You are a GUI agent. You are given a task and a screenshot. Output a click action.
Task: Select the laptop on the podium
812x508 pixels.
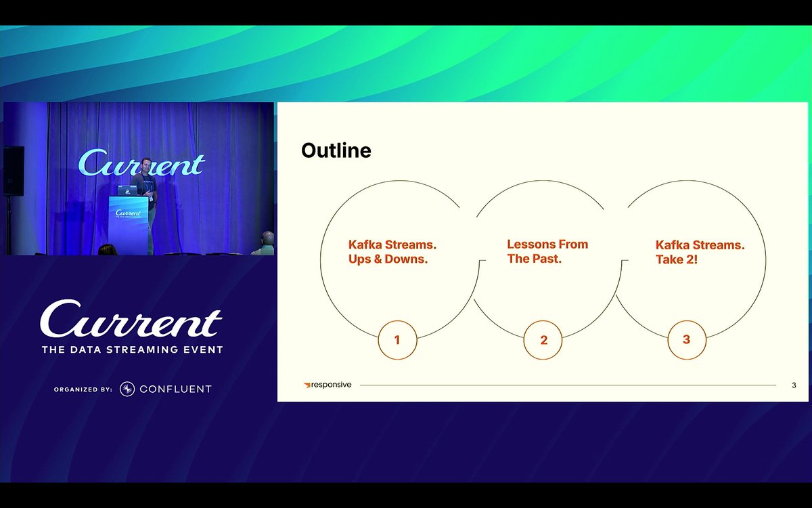click(127, 191)
